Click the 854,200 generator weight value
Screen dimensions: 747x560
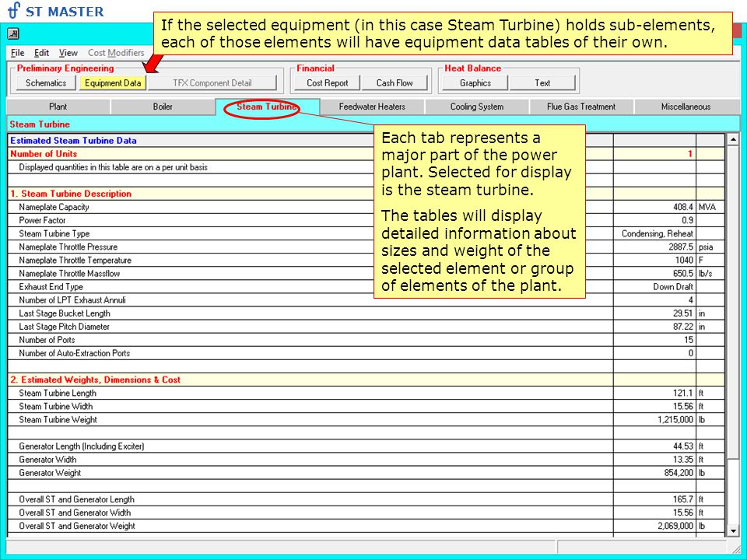click(x=679, y=474)
